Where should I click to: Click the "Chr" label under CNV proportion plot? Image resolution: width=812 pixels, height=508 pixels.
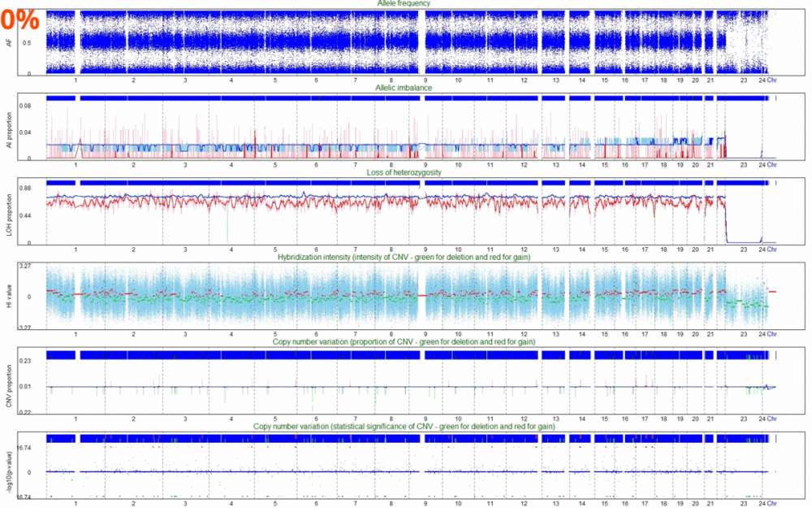coord(771,419)
